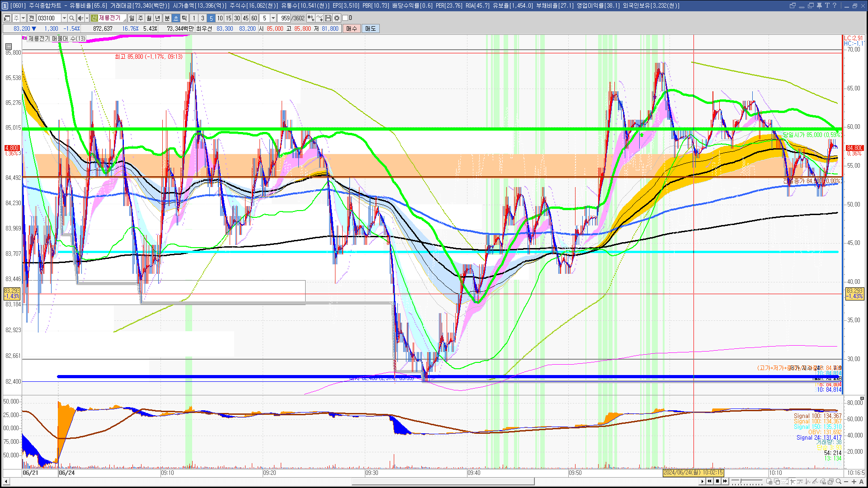Click the speaker sound icon in toolbar
Viewport: 868px width, 488px height.
[80, 18]
